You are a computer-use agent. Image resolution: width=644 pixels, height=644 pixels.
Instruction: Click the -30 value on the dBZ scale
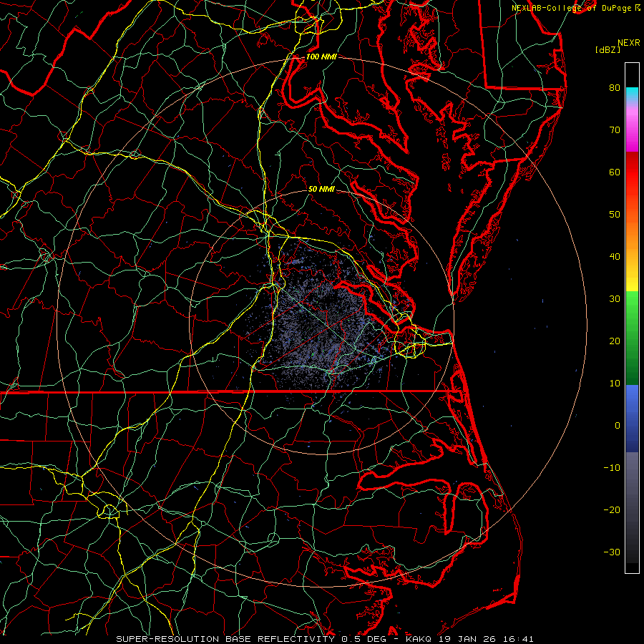point(612,552)
